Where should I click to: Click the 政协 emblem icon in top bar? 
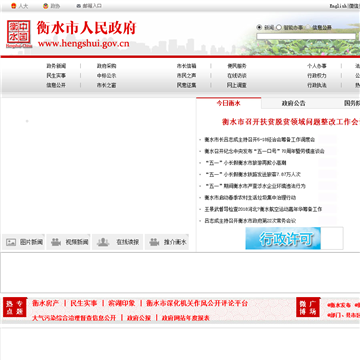[x=46, y=6]
